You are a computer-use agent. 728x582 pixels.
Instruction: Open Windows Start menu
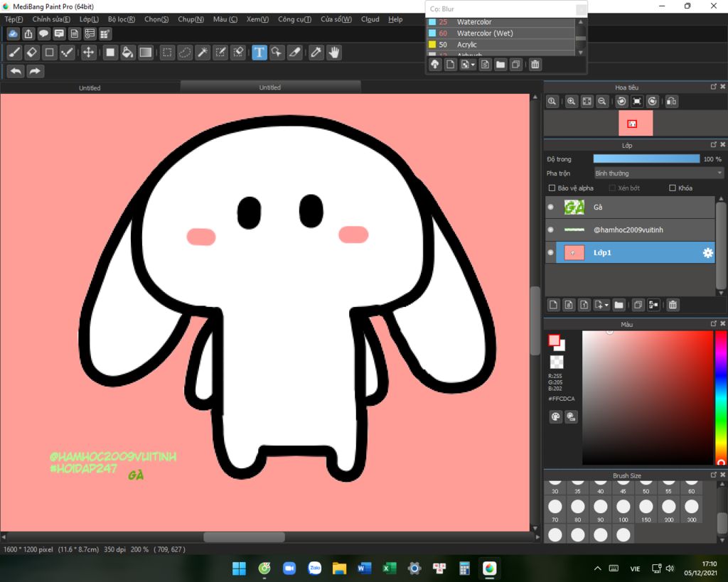(x=239, y=568)
